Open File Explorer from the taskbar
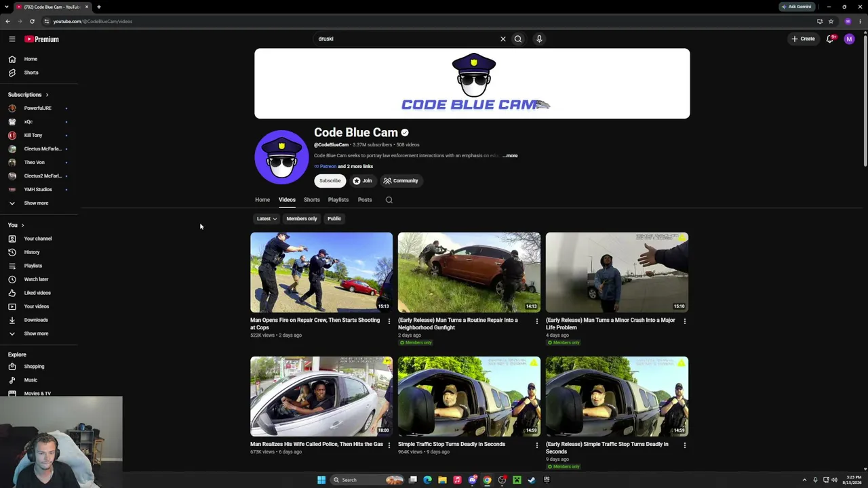868x488 pixels. (x=442, y=480)
